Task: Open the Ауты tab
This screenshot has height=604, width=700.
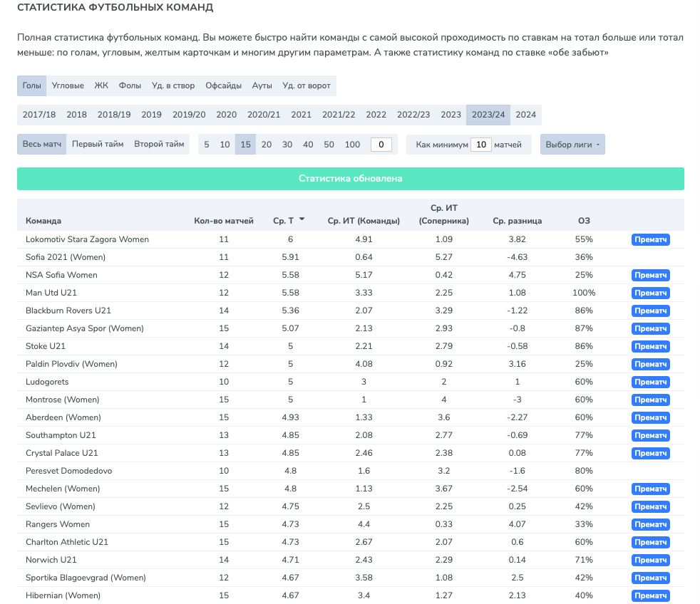Action: (x=262, y=85)
